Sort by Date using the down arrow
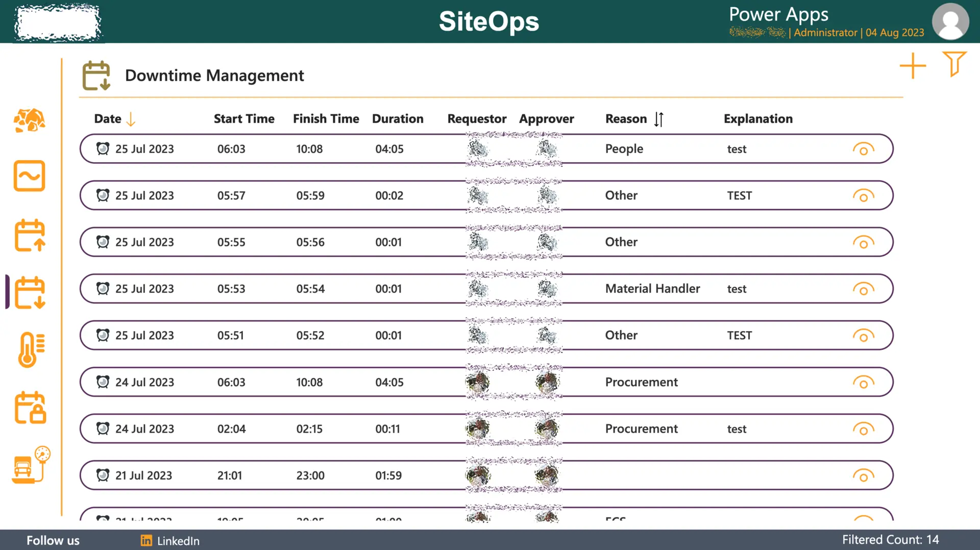Image resolution: width=980 pixels, height=550 pixels. (x=131, y=119)
